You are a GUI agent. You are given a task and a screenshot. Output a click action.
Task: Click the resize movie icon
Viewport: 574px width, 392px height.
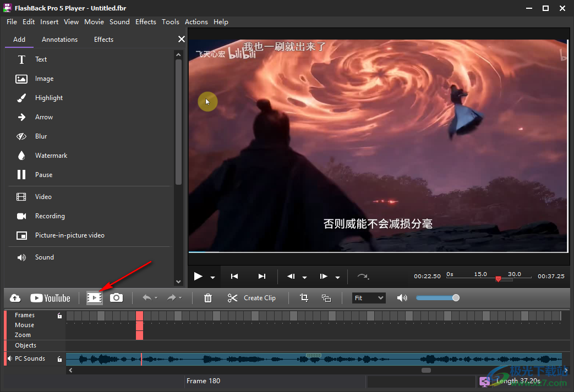coord(326,298)
